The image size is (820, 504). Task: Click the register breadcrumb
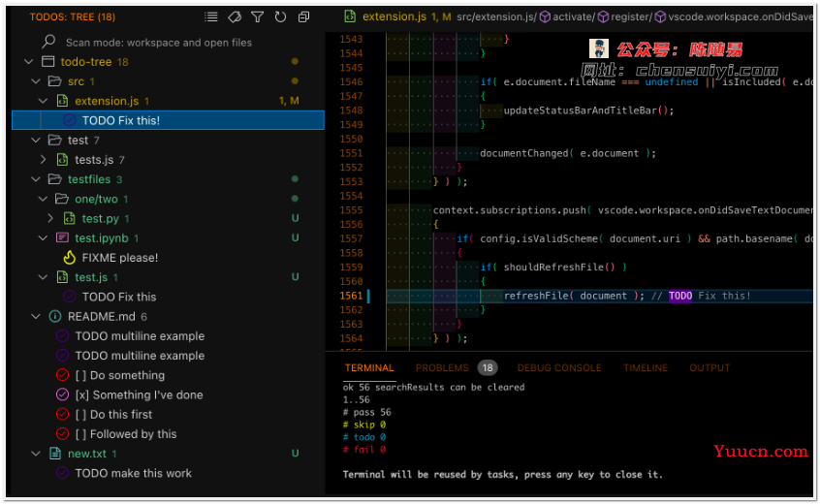click(x=630, y=16)
